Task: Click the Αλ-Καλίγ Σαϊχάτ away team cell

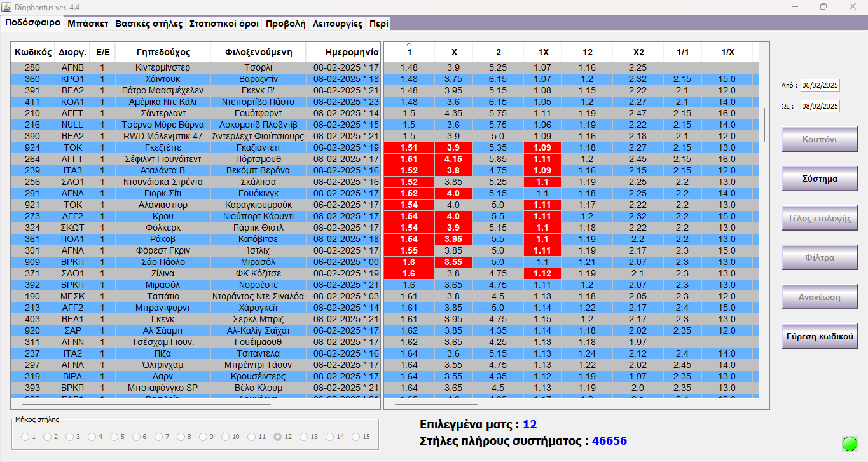Action: [x=258, y=330]
